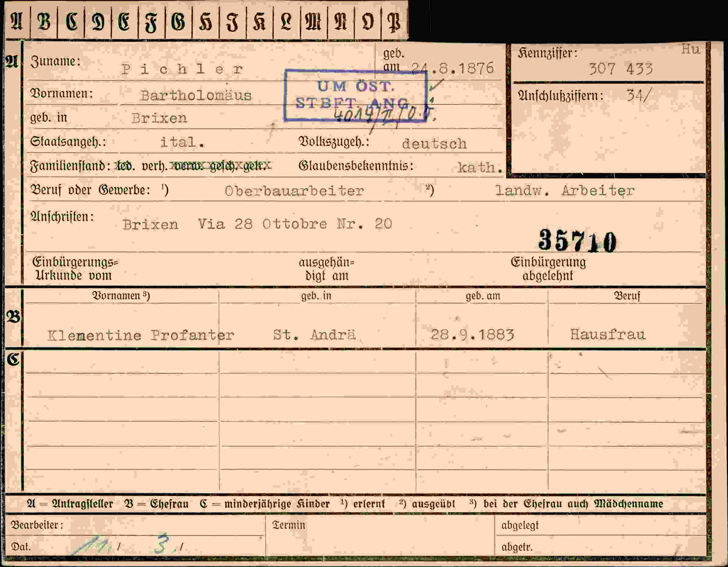Click the wife's birthplace 'St. Andrä'
This screenshot has width=728, height=567.
(314, 335)
